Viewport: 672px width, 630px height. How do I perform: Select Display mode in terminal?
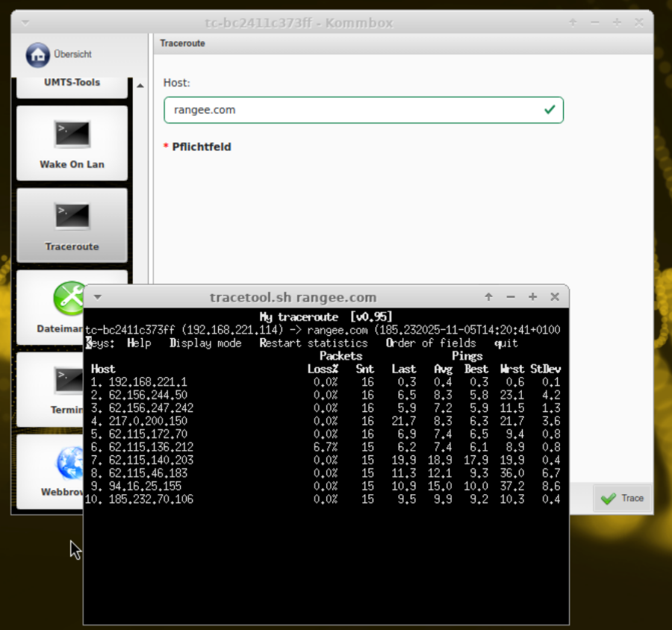[205, 343]
